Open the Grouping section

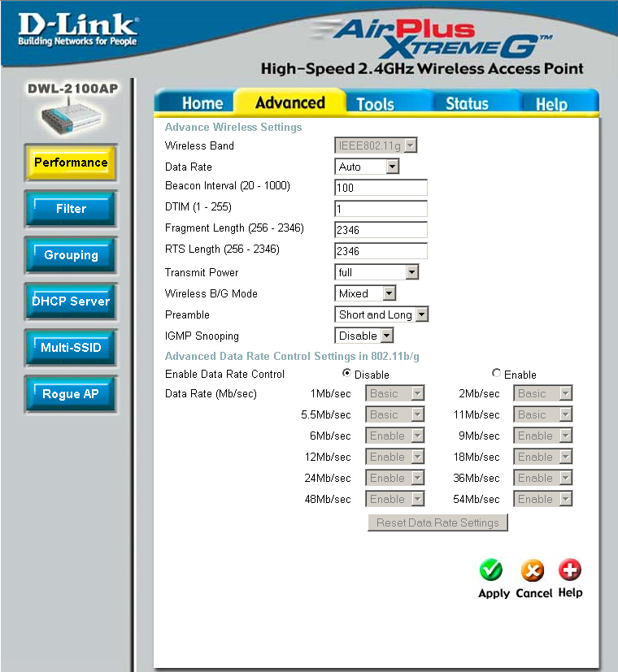tap(71, 255)
